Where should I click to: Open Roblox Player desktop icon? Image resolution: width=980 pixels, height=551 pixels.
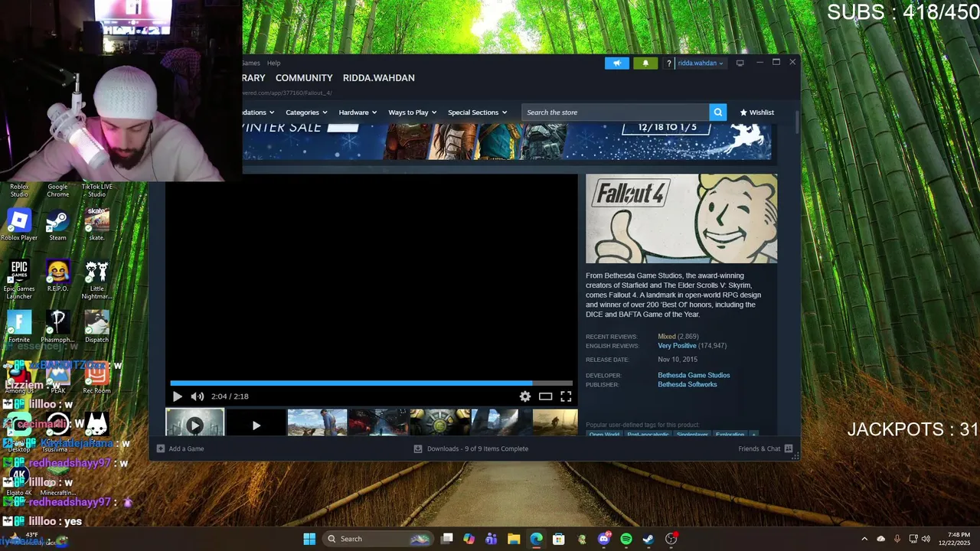(19, 225)
